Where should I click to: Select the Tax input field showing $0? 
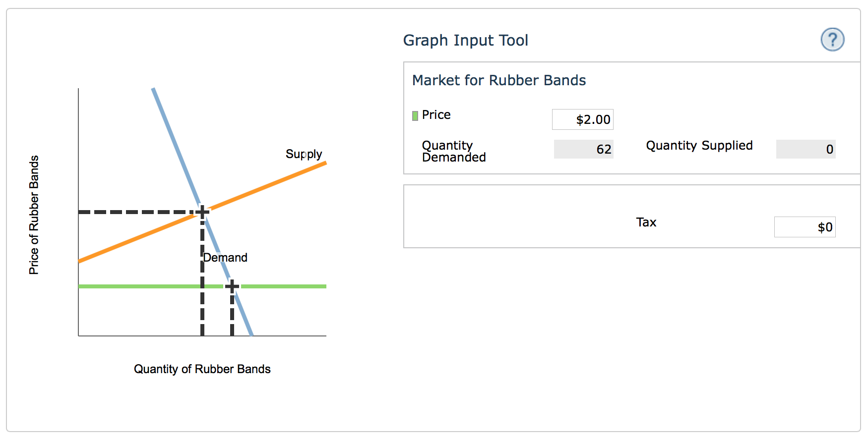point(805,227)
